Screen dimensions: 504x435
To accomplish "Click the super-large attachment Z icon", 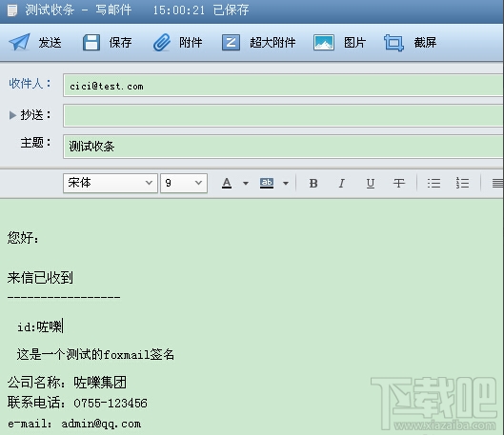I will click(x=231, y=43).
